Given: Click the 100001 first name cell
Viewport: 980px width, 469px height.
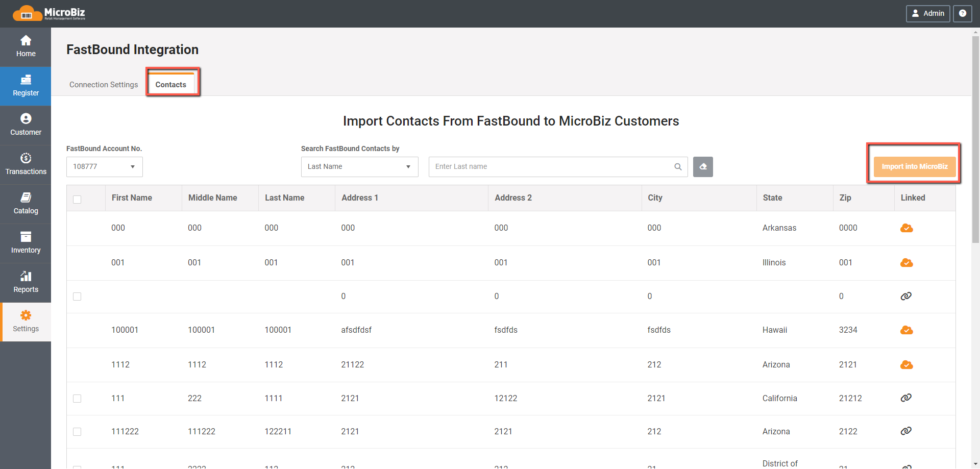Looking at the screenshot, I should click(x=125, y=330).
